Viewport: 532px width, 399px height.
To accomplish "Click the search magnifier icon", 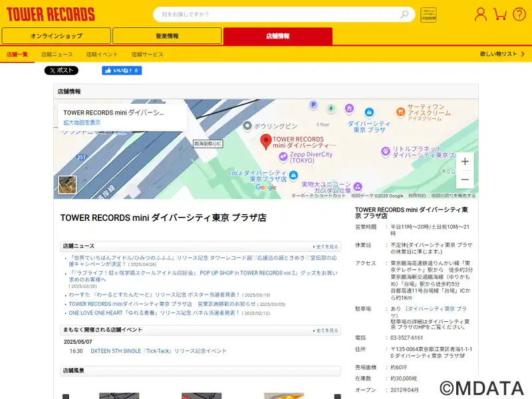I will tap(404, 14).
